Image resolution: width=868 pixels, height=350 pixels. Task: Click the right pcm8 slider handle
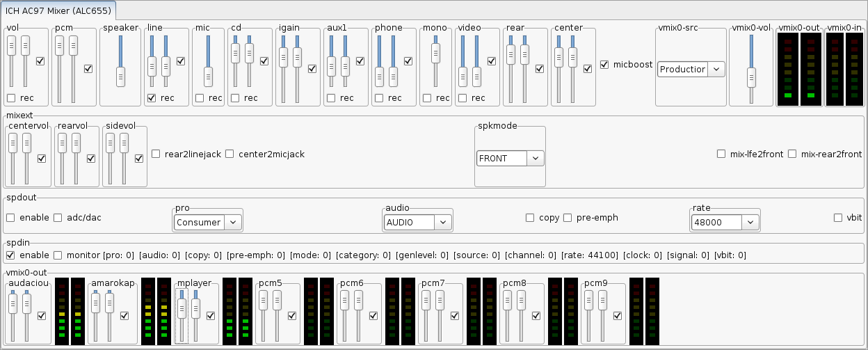point(522,301)
